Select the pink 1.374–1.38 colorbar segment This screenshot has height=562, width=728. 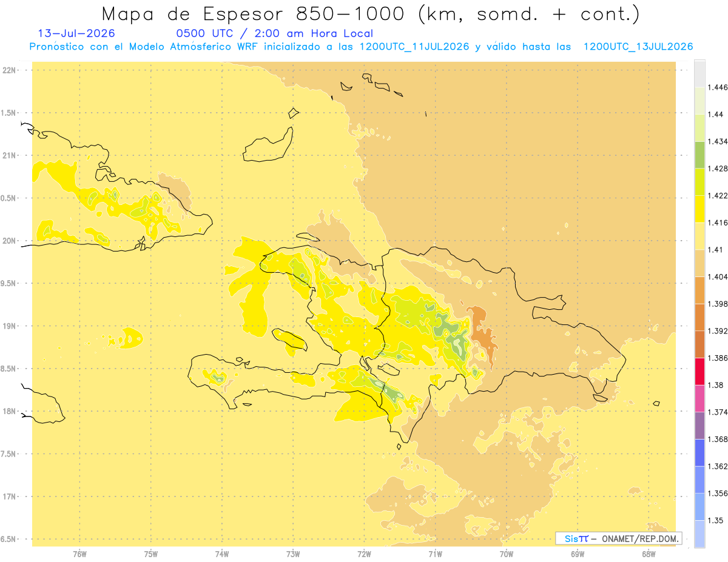(699, 398)
